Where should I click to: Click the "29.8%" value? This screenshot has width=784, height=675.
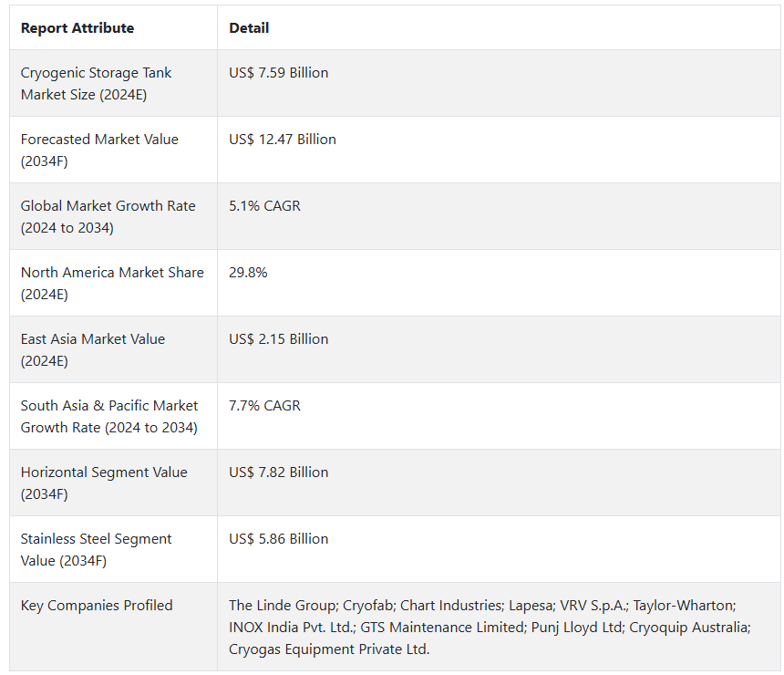248,273
